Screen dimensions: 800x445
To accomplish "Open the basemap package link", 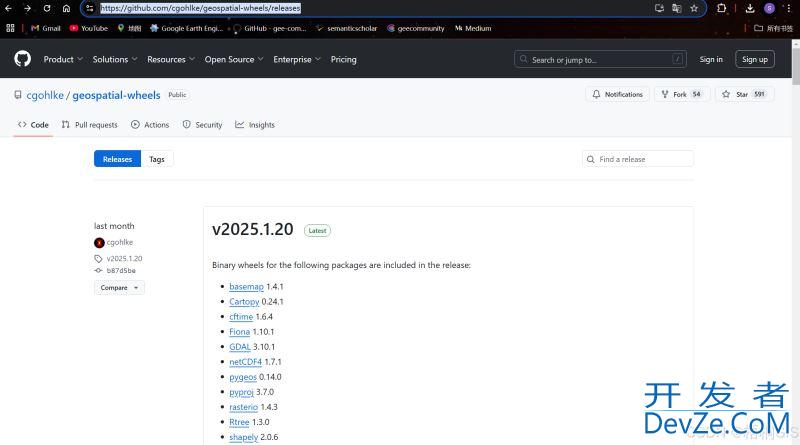I will point(246,287).
